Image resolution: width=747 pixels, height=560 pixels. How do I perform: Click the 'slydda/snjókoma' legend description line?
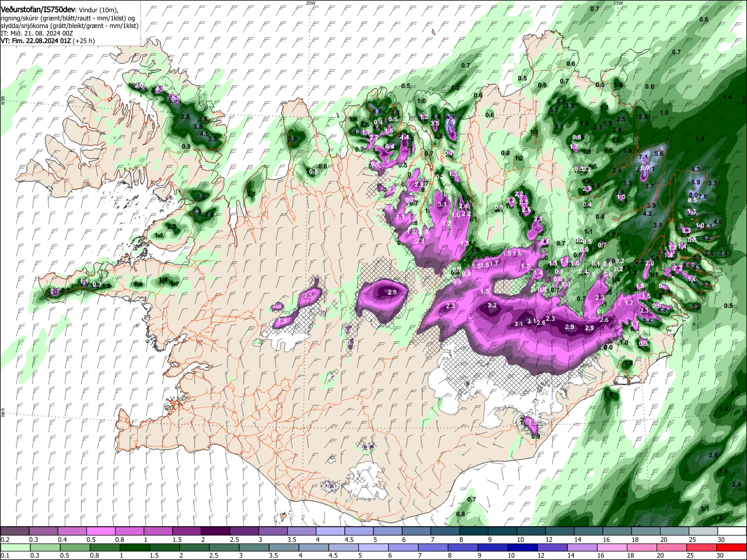pyautogui.click(x=69, y=26)
